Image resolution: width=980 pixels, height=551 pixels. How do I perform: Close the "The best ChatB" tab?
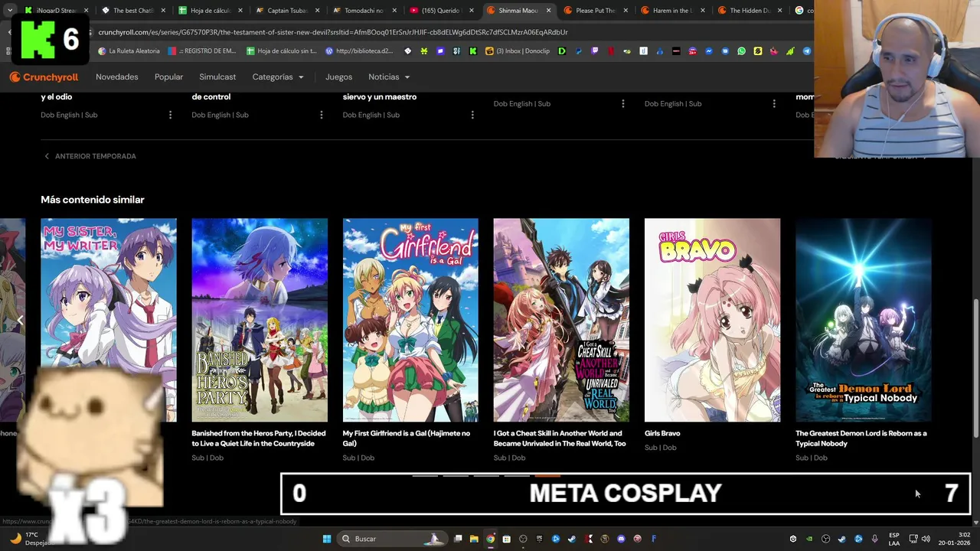[162, 11]
